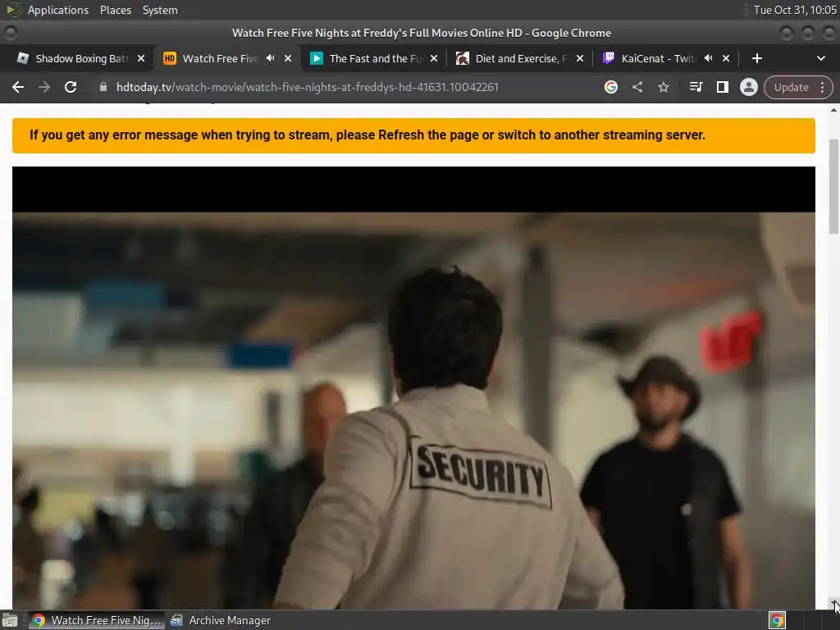Mute audio on Watch Free Five tab

271,58
